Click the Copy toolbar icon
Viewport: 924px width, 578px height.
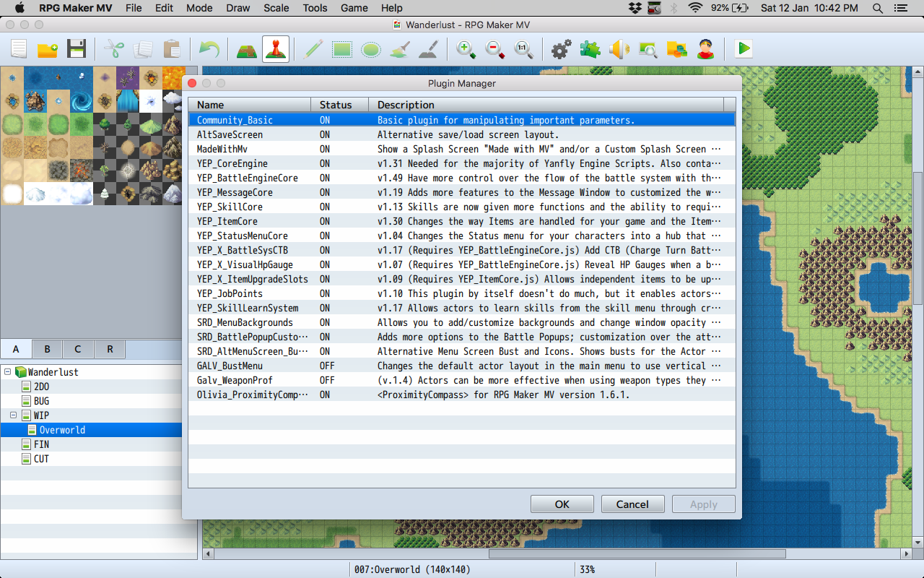click(143, 49)
